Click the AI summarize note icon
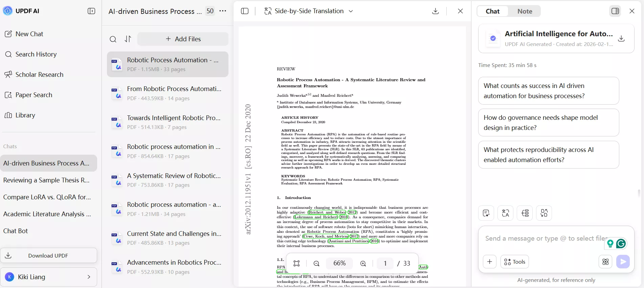Viewport: 644px width, 288px height. coord(486,213)
